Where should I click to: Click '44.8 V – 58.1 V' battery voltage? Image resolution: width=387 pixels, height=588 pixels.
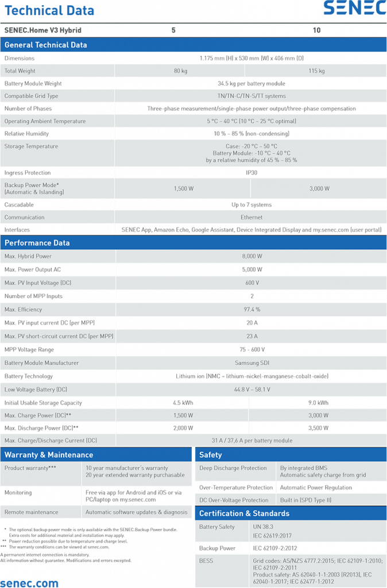click(x=251, y=390)
